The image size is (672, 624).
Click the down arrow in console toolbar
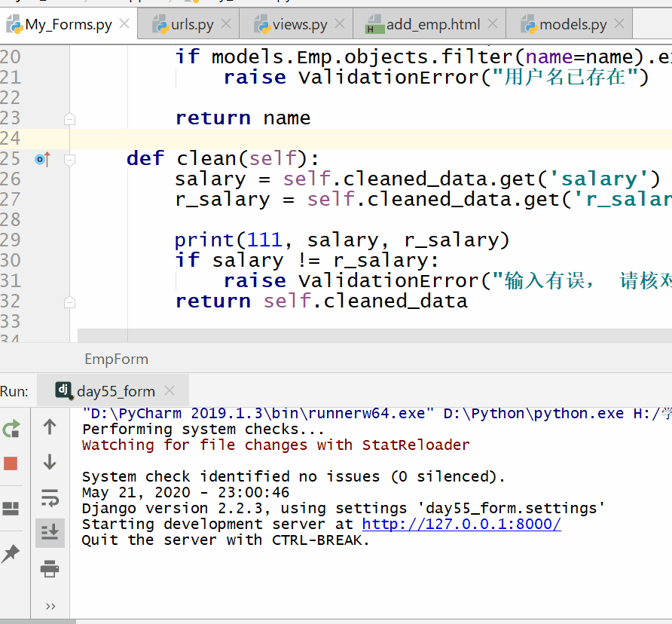click(50, 461)
